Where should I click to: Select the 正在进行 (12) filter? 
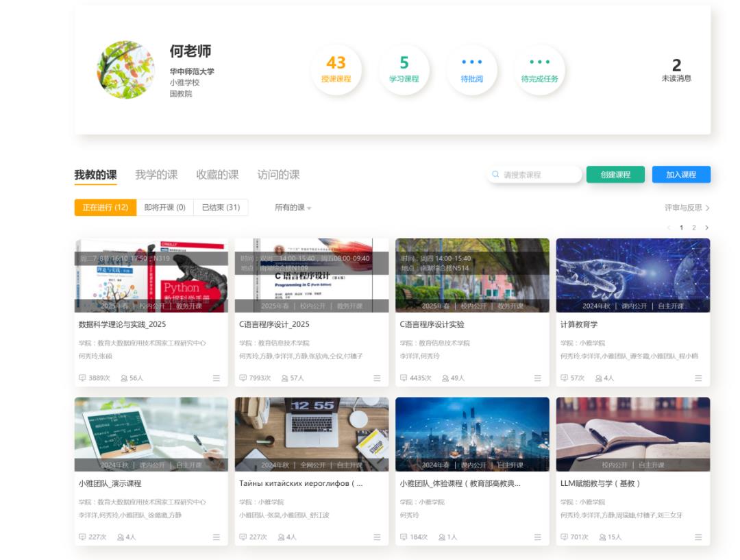point(106,207)
